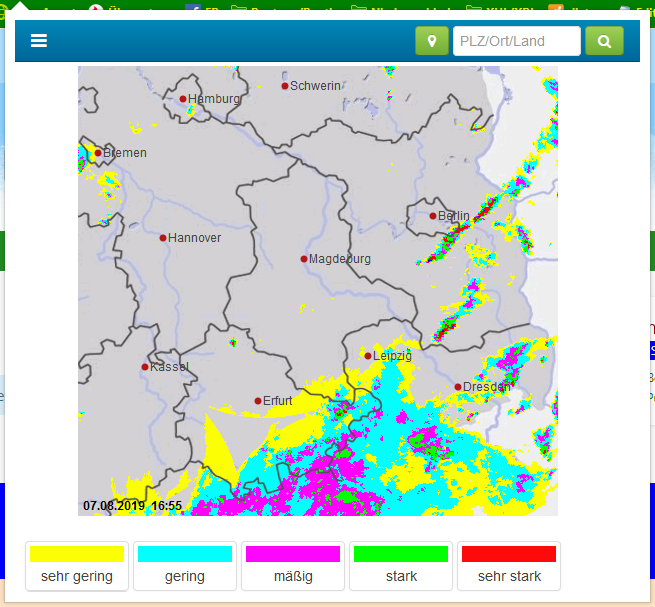
Task: Choose the Leipzig city dot
Action: pyautogui.click(x=367, y=356)
